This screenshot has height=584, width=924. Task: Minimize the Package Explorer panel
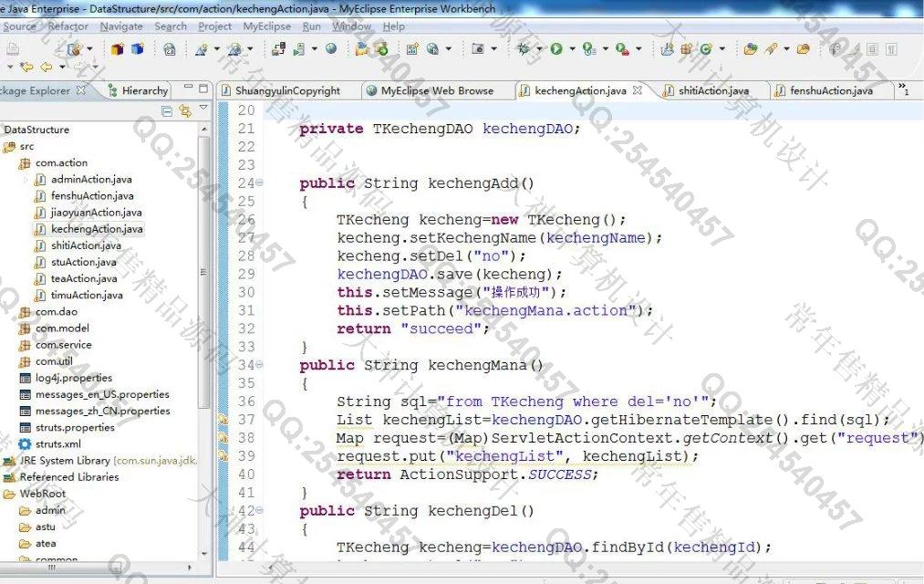tap(189, 88)
